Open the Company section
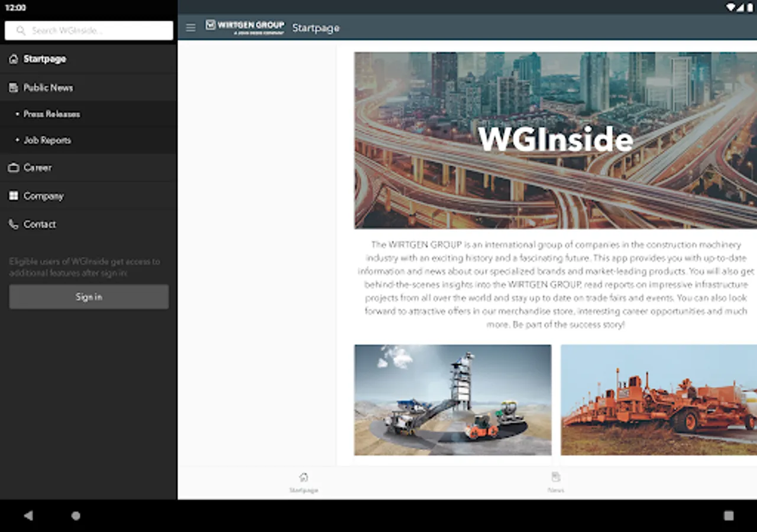Image resolution: width=757 pixels, height=532 pixels. click(x=89, y=196)
